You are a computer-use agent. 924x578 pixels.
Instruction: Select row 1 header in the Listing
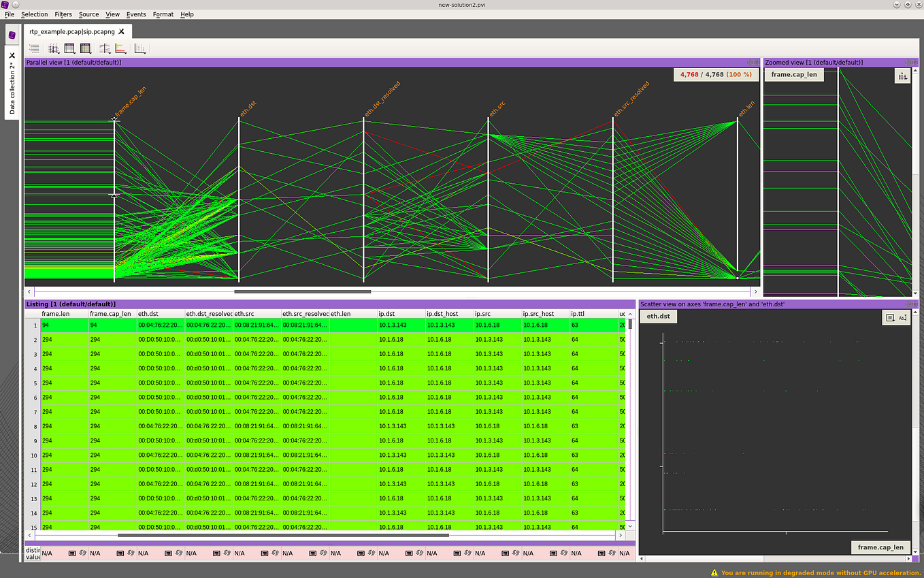click(x=33, y=325)
